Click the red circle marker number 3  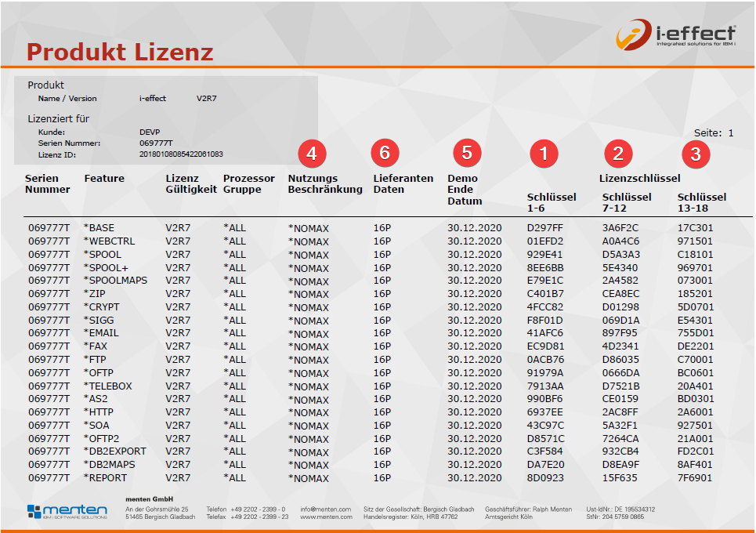click(695, 154)
